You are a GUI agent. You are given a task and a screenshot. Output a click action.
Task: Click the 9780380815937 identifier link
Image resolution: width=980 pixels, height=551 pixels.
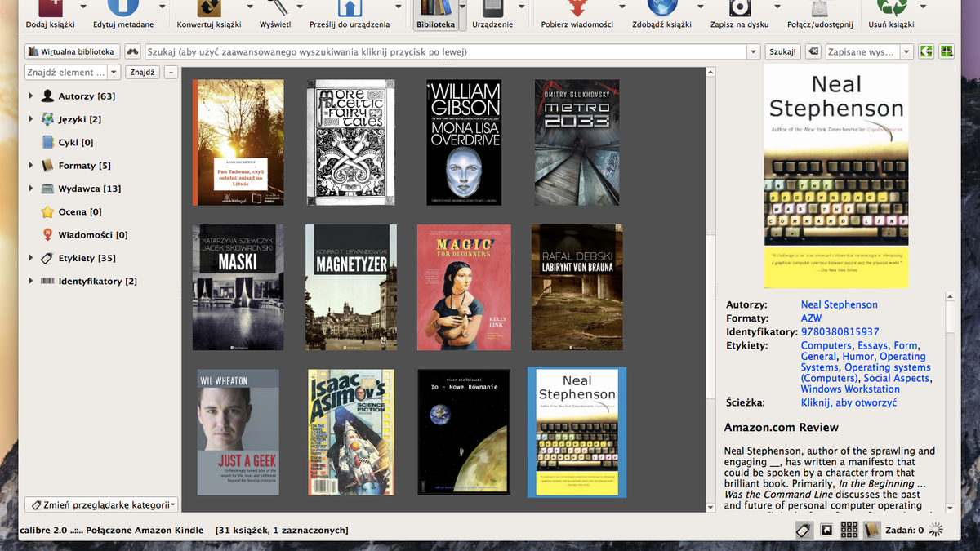pos(840,332)
